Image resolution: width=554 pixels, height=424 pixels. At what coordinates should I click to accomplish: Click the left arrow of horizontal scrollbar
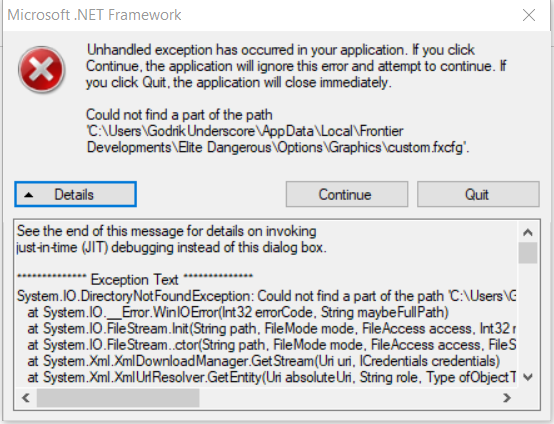[x=25, y=398]
